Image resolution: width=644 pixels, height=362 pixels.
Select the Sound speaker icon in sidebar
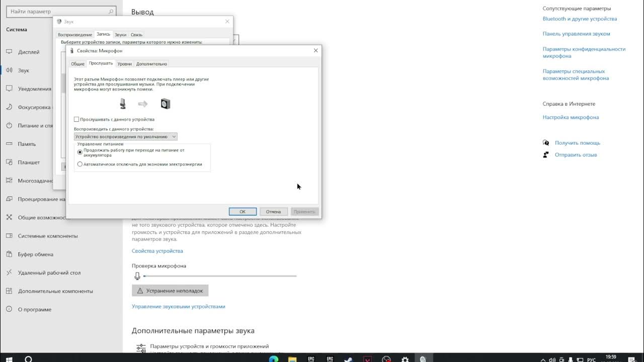click(x=9, y=70)
